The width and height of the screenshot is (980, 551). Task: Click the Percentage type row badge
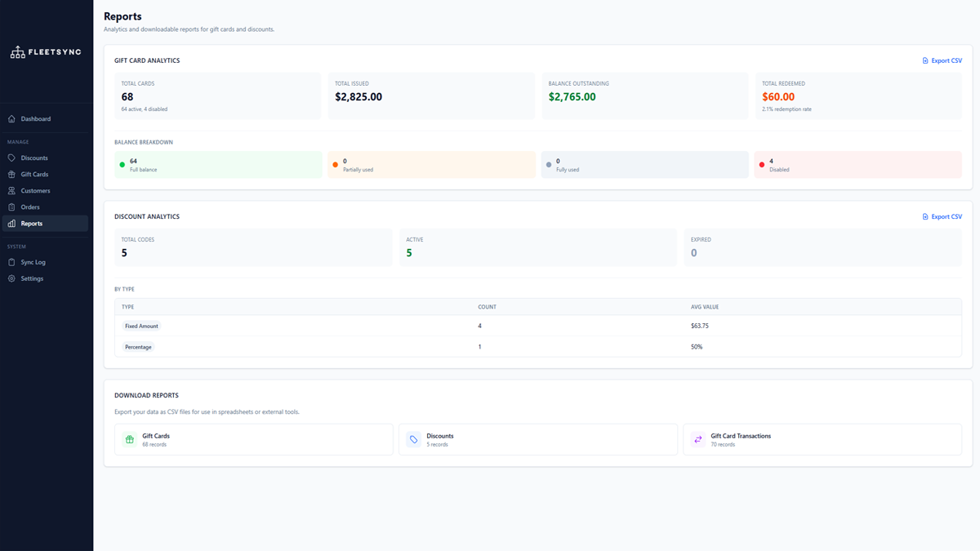(x=138, y=347)
